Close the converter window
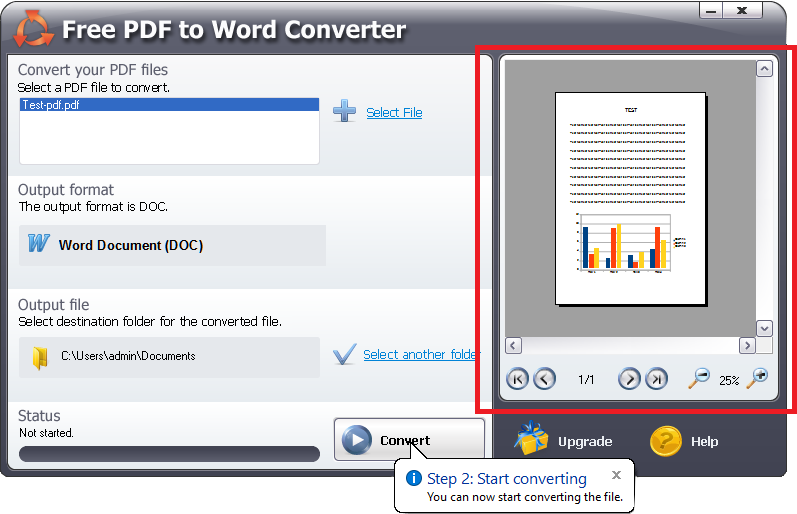The height and width of the screenshot is (514, 797). (x=742, y=10)
